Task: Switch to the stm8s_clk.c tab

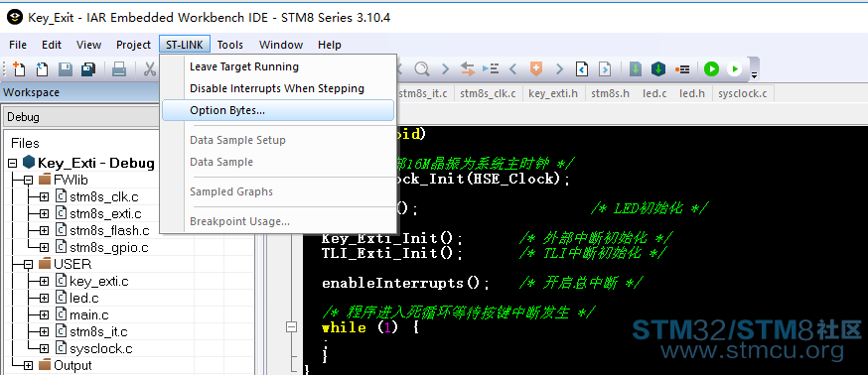Action: pos(488,93)
